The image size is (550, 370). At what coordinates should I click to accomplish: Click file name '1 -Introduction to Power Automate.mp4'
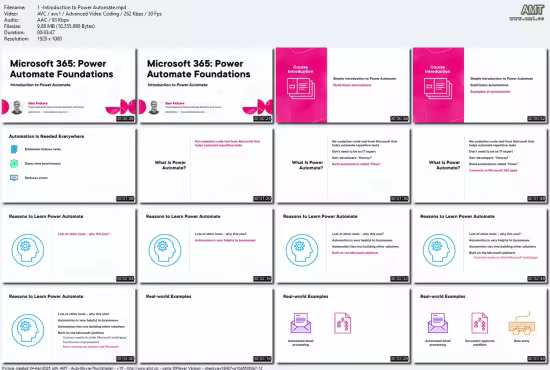point(82,7)
